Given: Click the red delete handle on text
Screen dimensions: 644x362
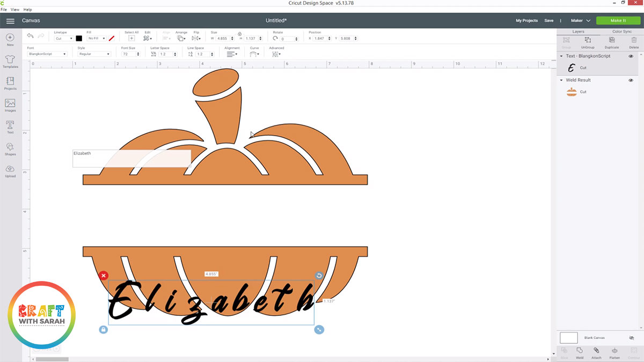Looking at the screenshot, I should tap(103, 276).
